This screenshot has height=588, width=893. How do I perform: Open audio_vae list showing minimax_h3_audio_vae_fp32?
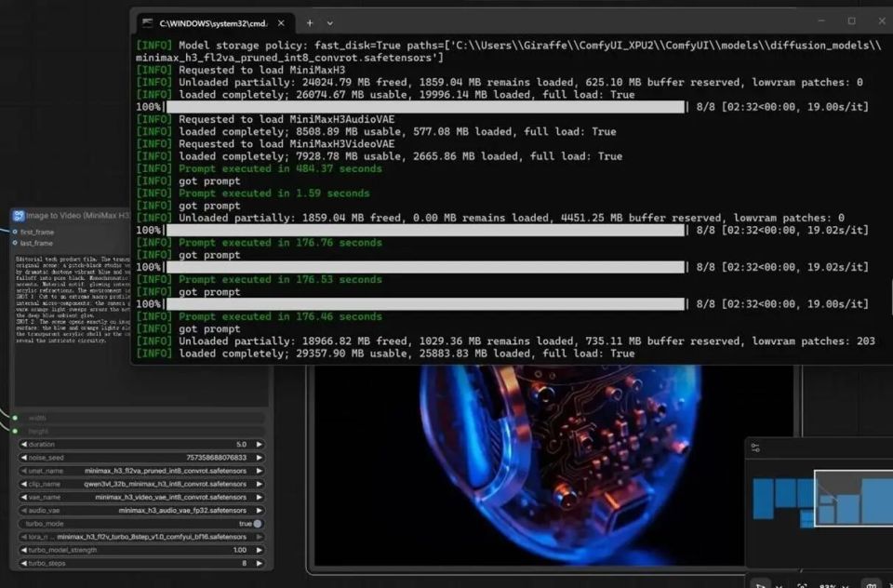pos(141,511)
